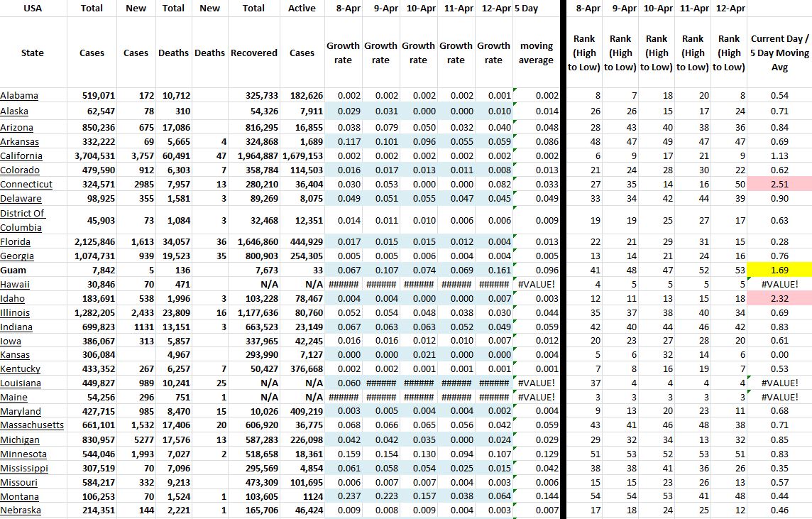Click the Nebraska state link
Viewport: 812px width, 519px height.
click(21, 510)
